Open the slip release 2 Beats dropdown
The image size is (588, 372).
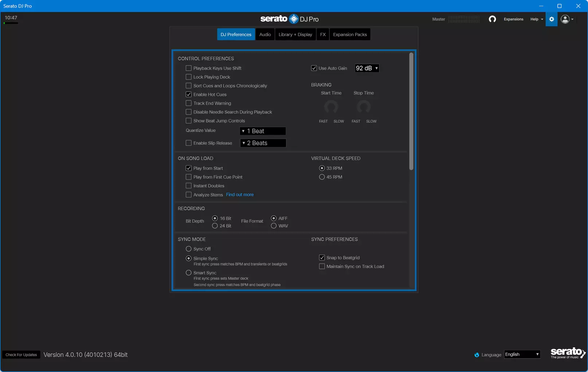tap(263, 143)
